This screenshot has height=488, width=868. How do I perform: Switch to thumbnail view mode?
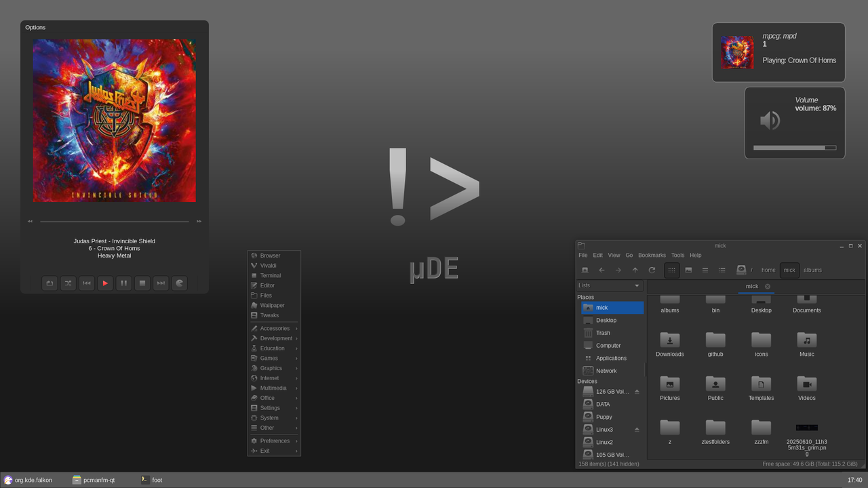point(688,270)
